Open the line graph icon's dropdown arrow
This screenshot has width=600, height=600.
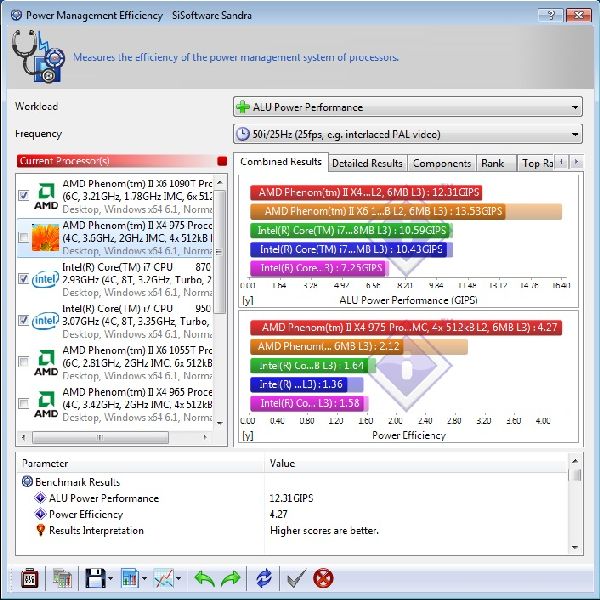pos(179,578)
